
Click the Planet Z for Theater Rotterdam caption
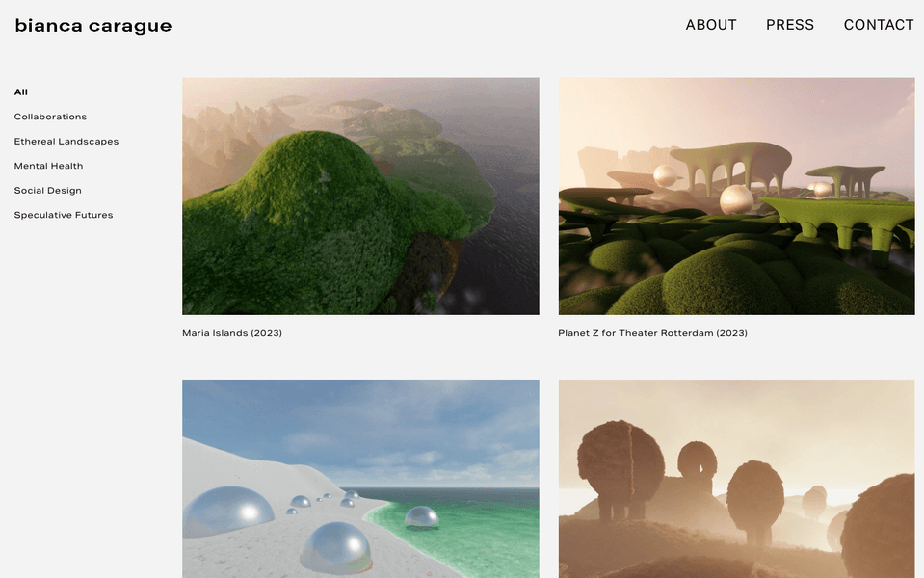click(x=652, y=333)
